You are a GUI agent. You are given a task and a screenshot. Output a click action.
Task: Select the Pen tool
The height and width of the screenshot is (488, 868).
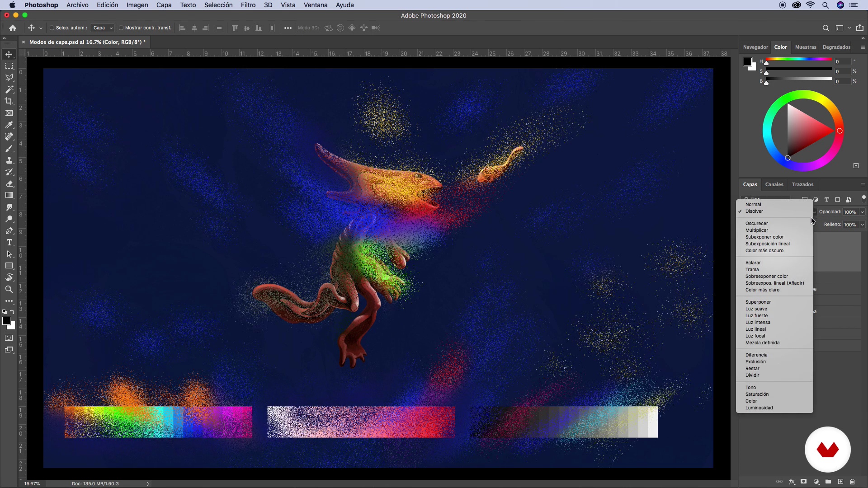(9, 230)
